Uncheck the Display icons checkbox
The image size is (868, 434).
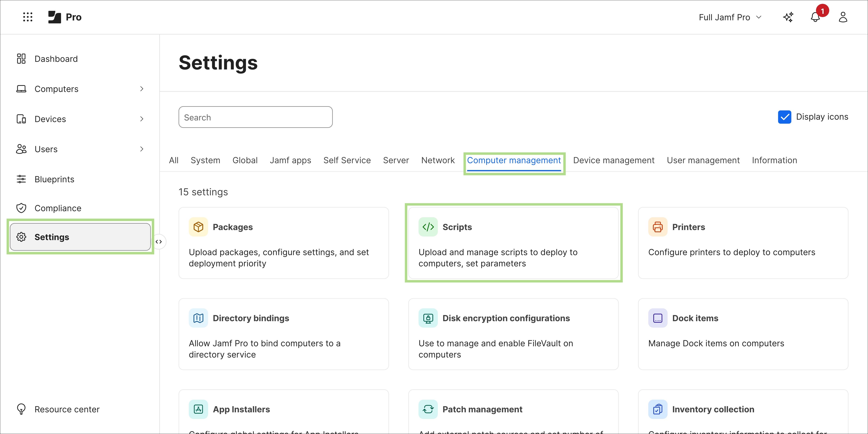[784, 117]
